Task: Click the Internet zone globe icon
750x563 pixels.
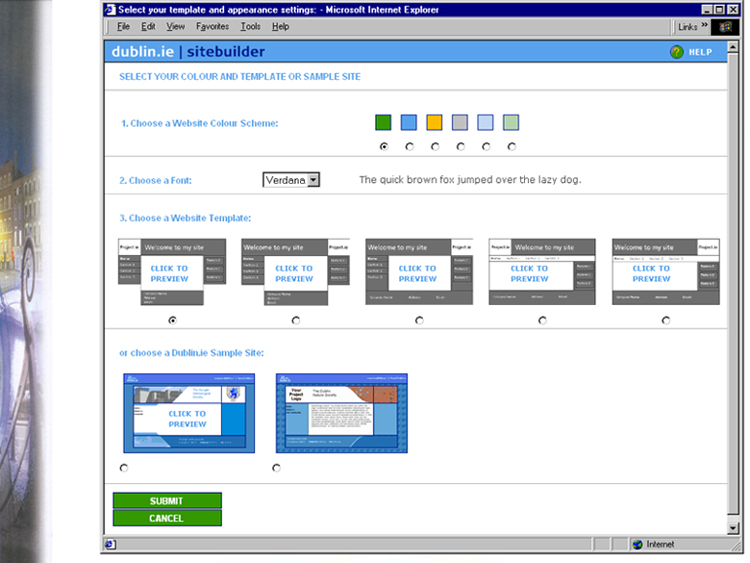Action: (x=636, y=544)
